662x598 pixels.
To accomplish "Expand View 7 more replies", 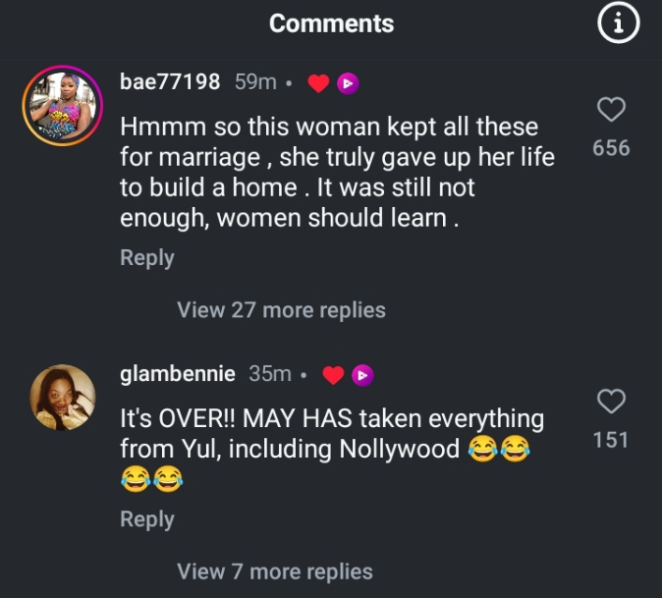I will (275, 572).
